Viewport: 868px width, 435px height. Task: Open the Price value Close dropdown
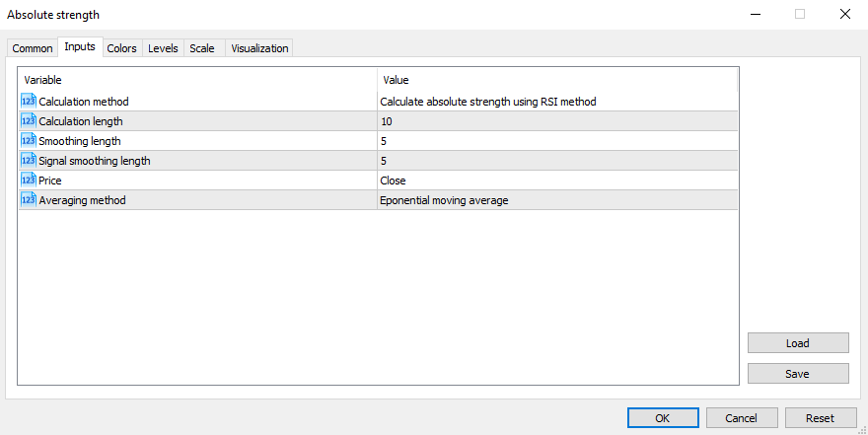(556, 181)
